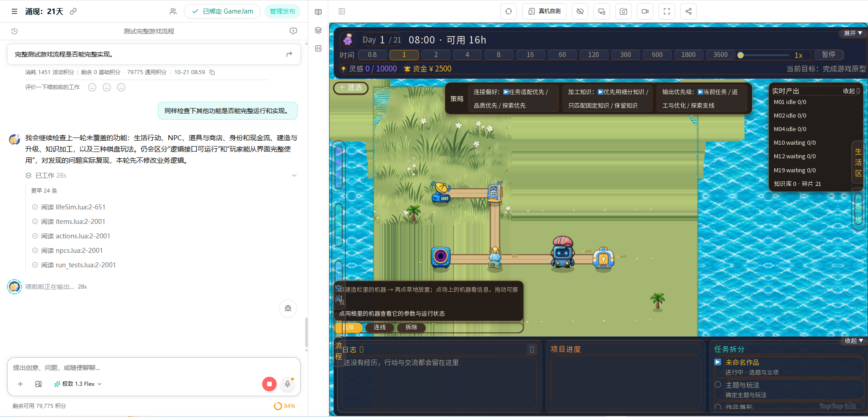The width and height of the screenshot is (868, 417).
Task: Select the 未命名作品 task checkbox
Action: click(718, 362)
